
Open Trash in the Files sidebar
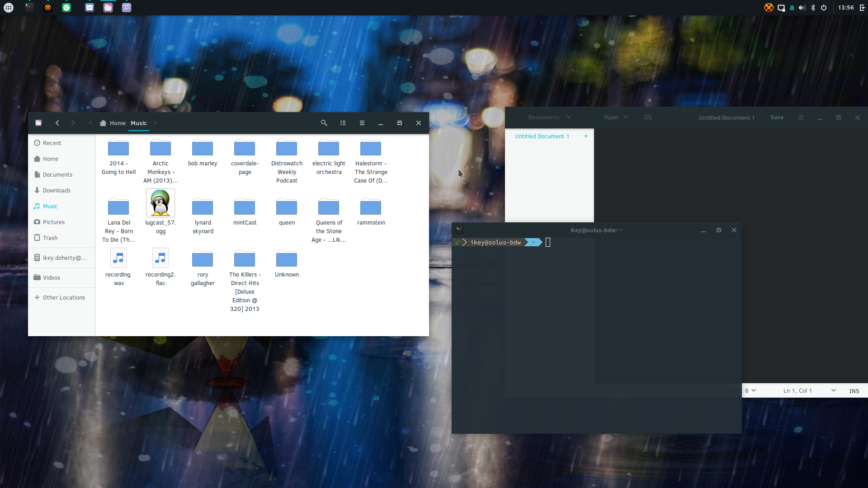tap(61, 238)
